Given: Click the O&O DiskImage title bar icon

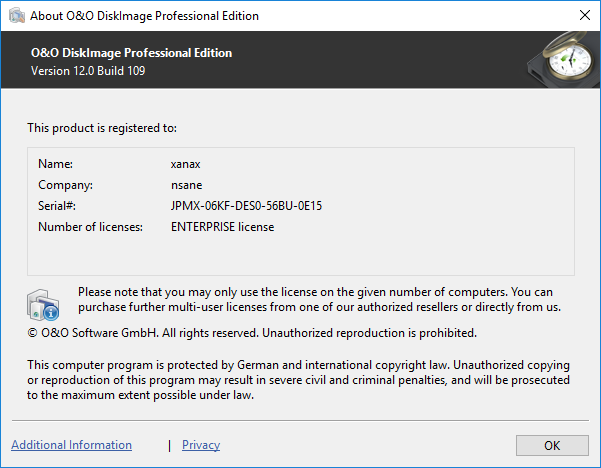Looking at the screenshot, I should point(16,15).
